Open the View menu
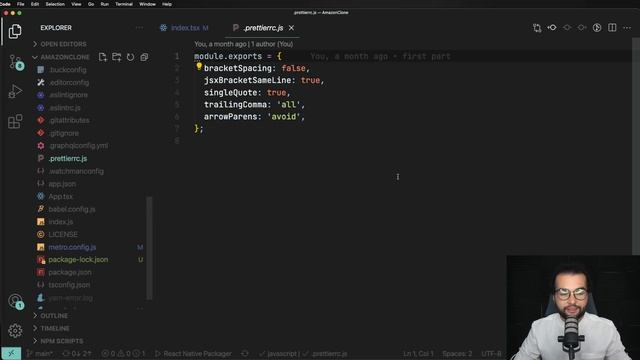Viewport: 640px width, 360px height. [x=76, y=4]
